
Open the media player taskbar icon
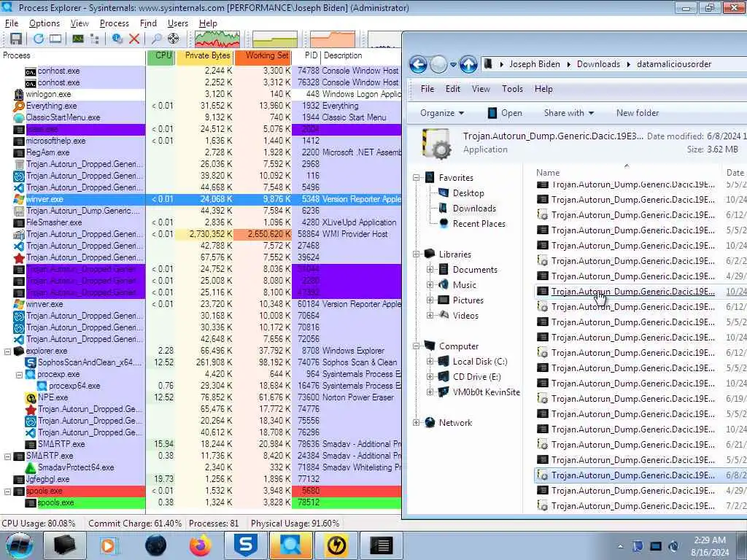[x=109, y=545]
